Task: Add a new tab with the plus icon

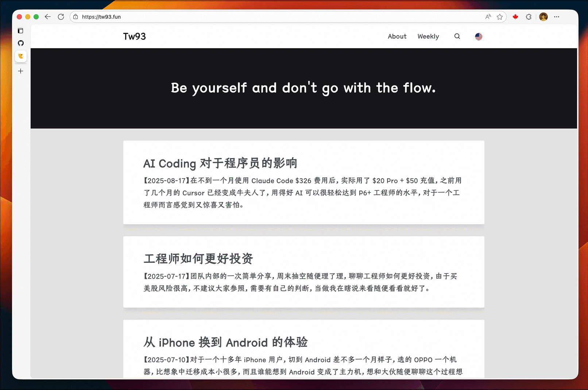Action: (x=21, y=71)
